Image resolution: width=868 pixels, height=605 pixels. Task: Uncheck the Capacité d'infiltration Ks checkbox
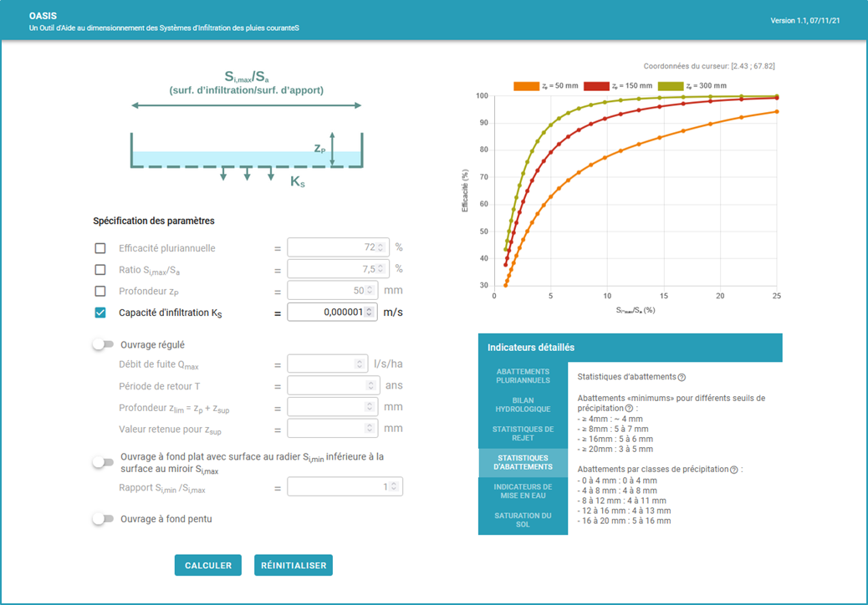100,313
